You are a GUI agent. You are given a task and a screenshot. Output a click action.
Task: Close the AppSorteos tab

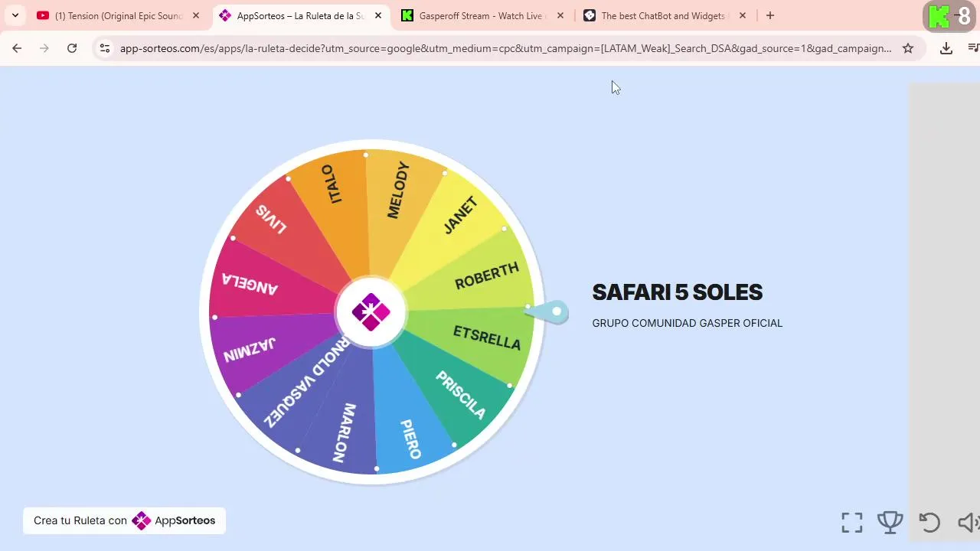[x=377, y=15]
